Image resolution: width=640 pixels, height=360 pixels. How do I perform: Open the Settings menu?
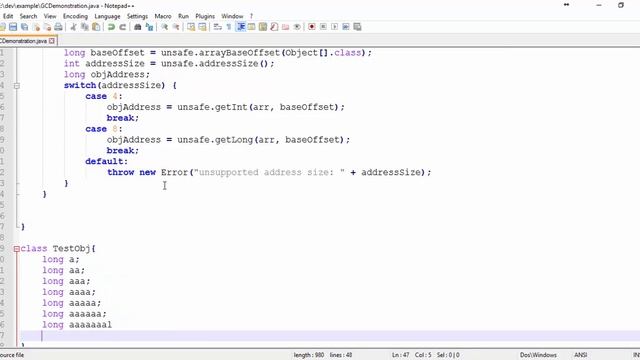coord(137,16)
